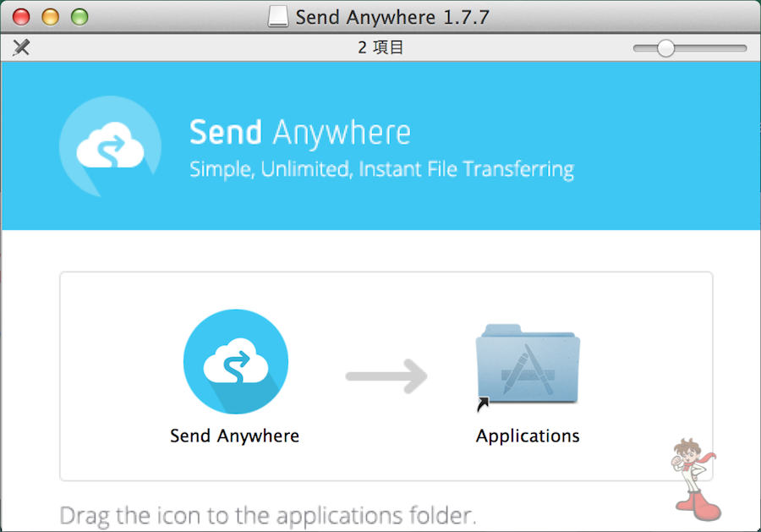Click "Drag the icon to the applications folder" text

(x=268, y=516)
